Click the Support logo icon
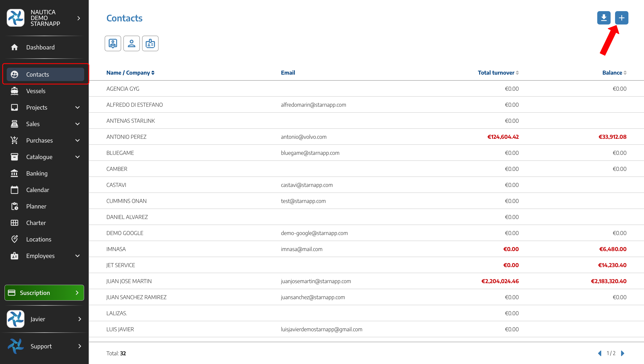Screen dimensions: 644x364 coord(16,346)
